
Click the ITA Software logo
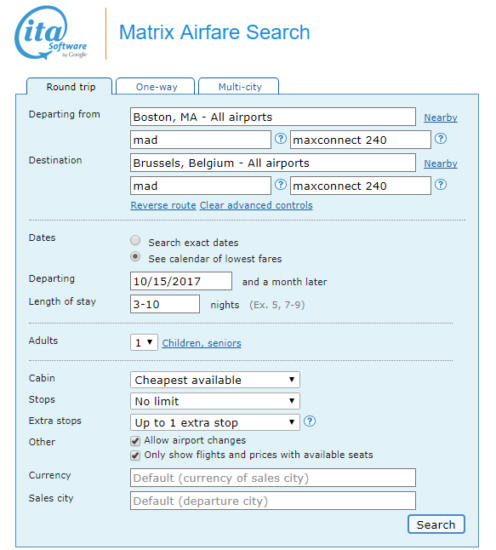(x=51, y=33)
